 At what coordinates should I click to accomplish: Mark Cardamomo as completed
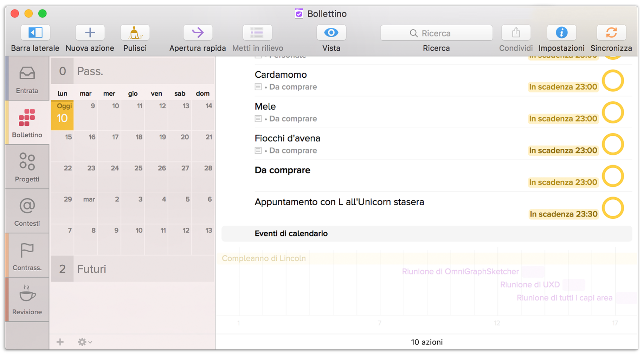coord(613,81)
